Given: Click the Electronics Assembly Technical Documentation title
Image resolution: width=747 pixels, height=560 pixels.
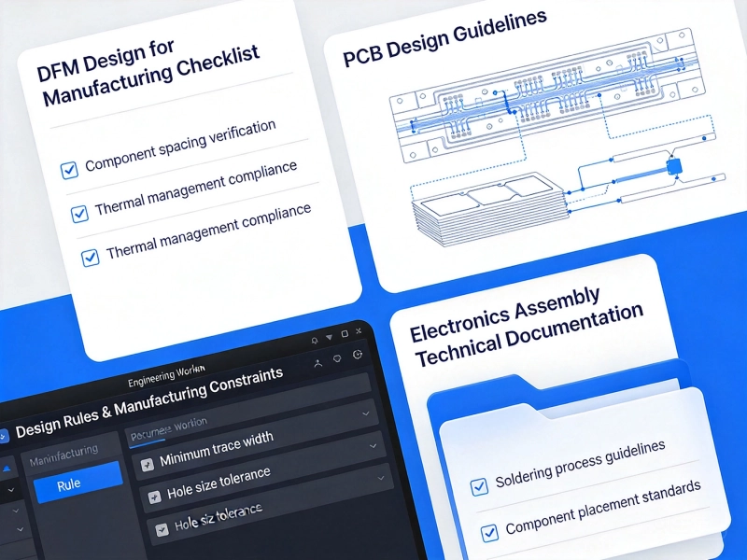Looking at the screenshot, I should coord(527,327).
